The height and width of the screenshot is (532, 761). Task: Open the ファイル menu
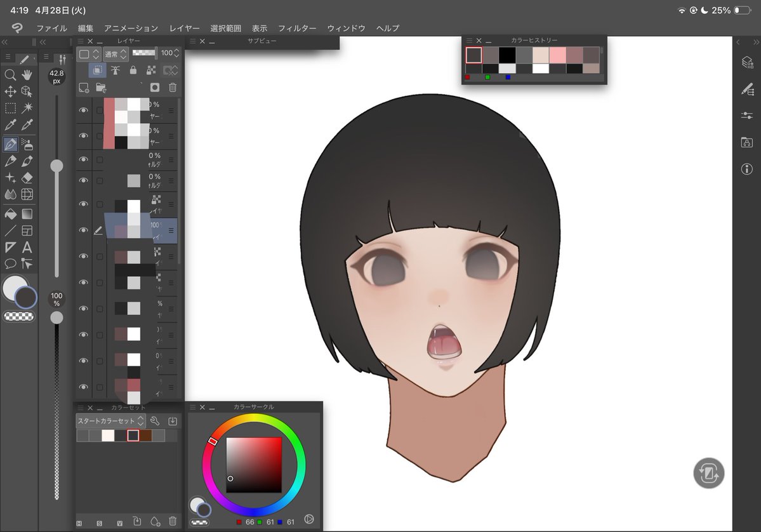(51, 28)
